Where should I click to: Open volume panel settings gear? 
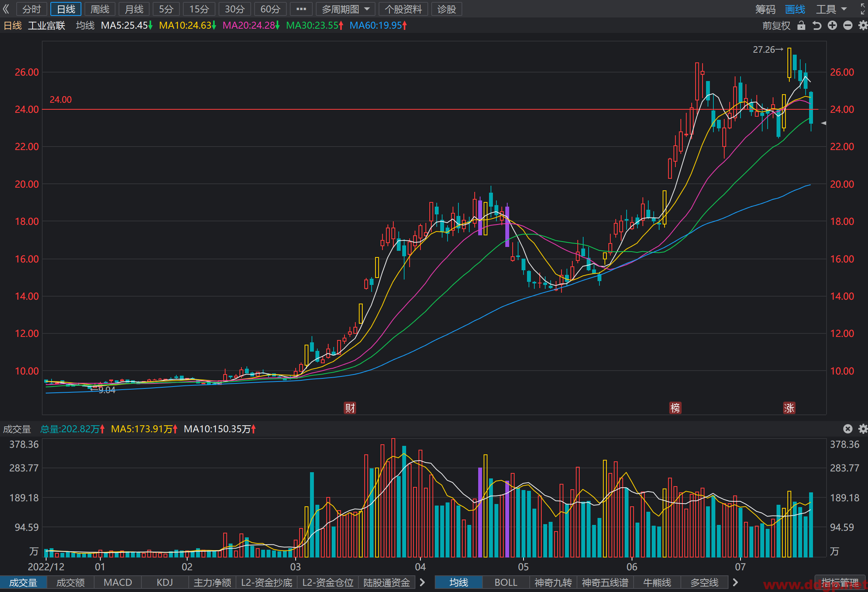pos(863,428)
